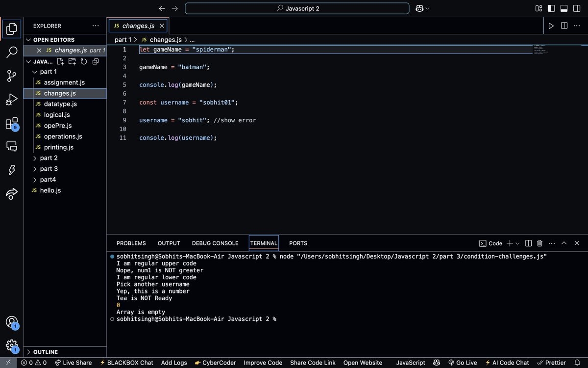The height and width of the screenshot is (368, 588).
Task: Run code with the play button
Action: pyautogui.click(x=551, y=26)
